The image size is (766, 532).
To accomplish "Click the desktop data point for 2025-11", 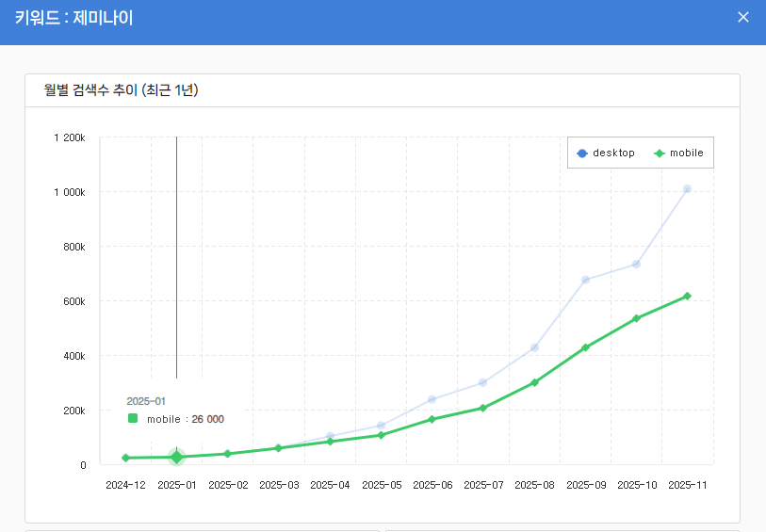I will click(x=687, y=189).
